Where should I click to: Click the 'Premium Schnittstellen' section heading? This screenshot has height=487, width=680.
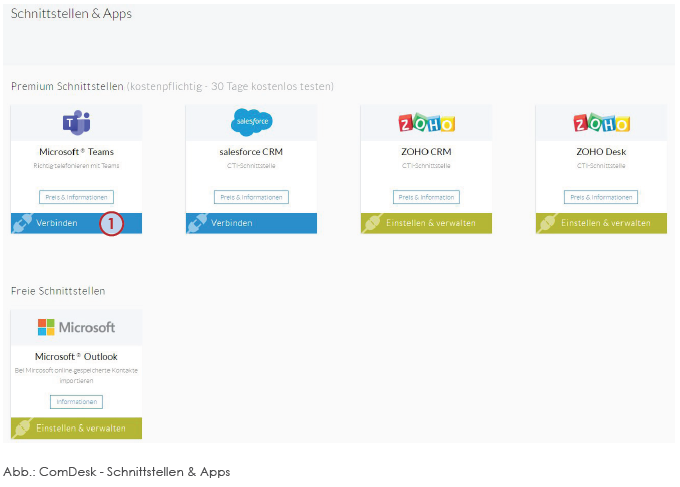67,86
